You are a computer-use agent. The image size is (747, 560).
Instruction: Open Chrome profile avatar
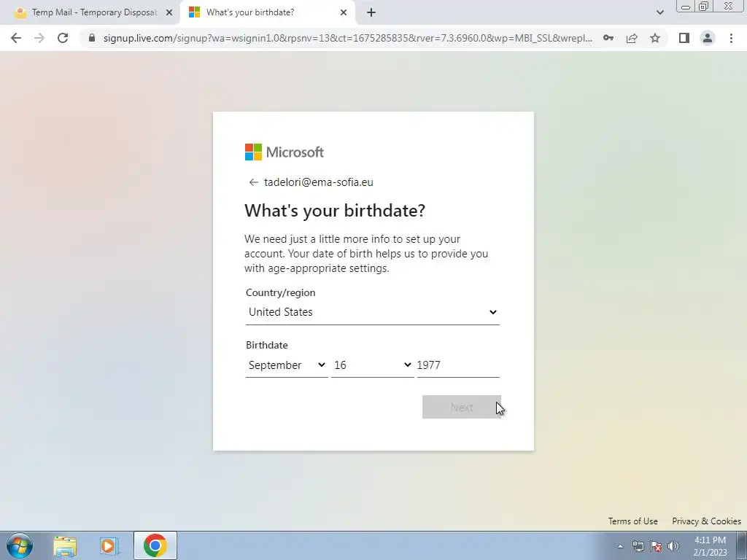708,38
